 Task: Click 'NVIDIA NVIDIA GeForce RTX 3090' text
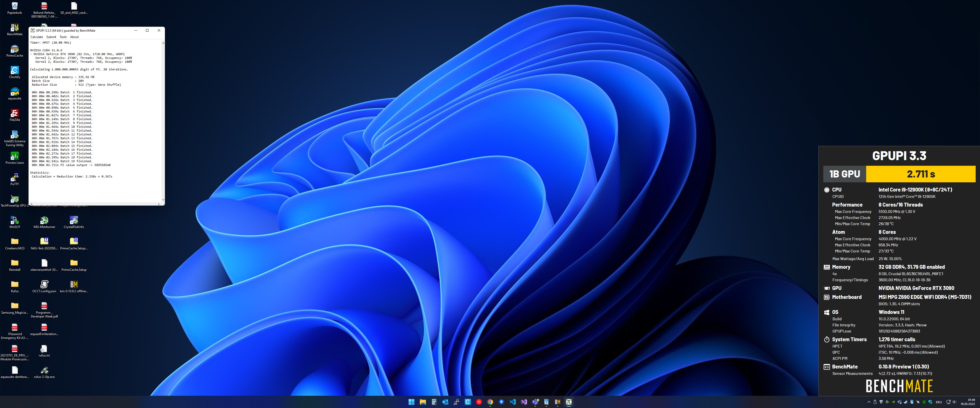tap(916, 288)
